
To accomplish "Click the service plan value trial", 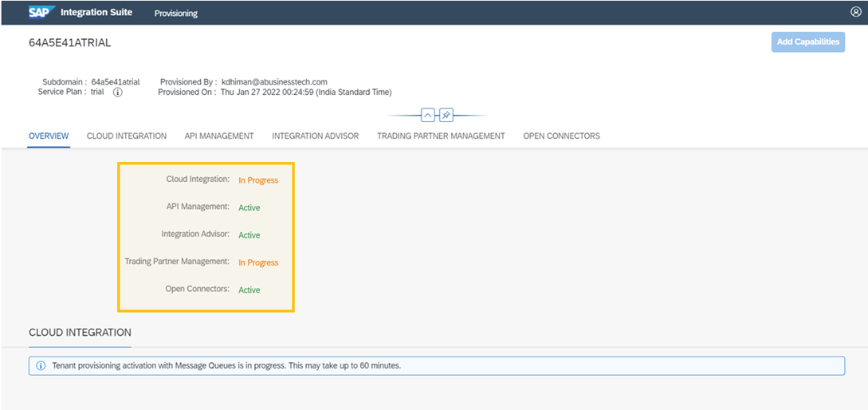I will pos(97,92).
